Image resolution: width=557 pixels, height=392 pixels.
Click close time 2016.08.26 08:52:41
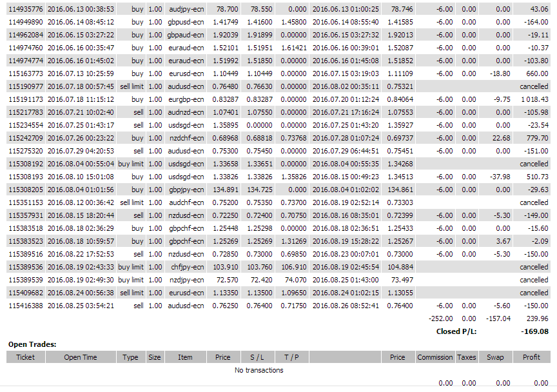click(346, 306)
